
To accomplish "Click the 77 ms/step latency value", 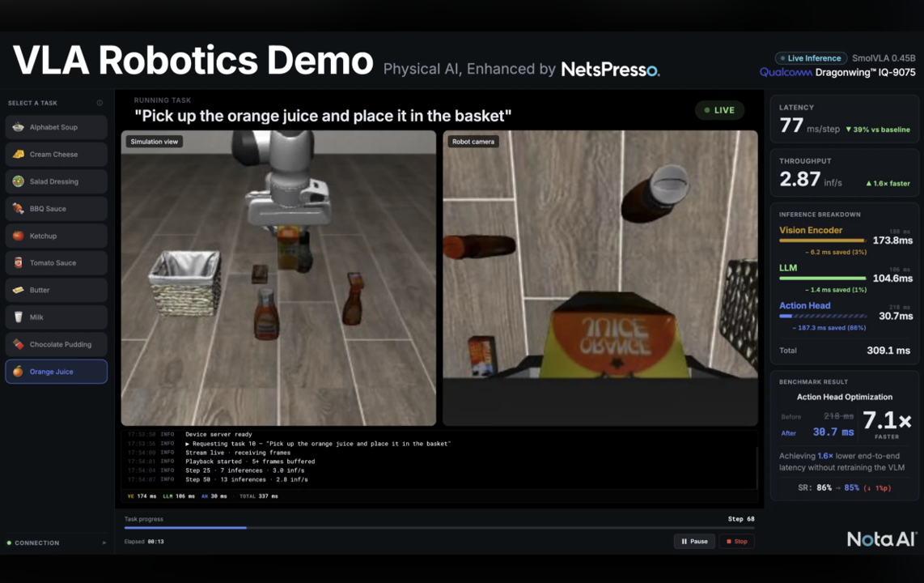I will tap(809, 126).
